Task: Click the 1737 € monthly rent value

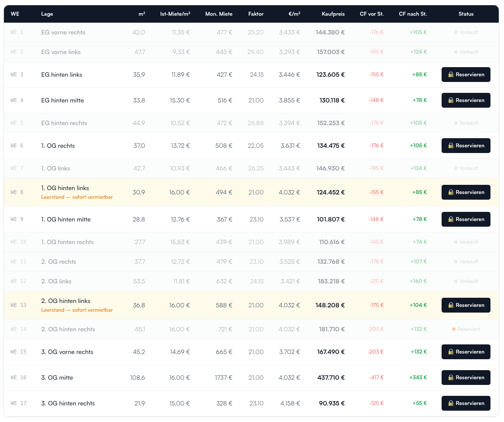Action: (x=223, y=378)
